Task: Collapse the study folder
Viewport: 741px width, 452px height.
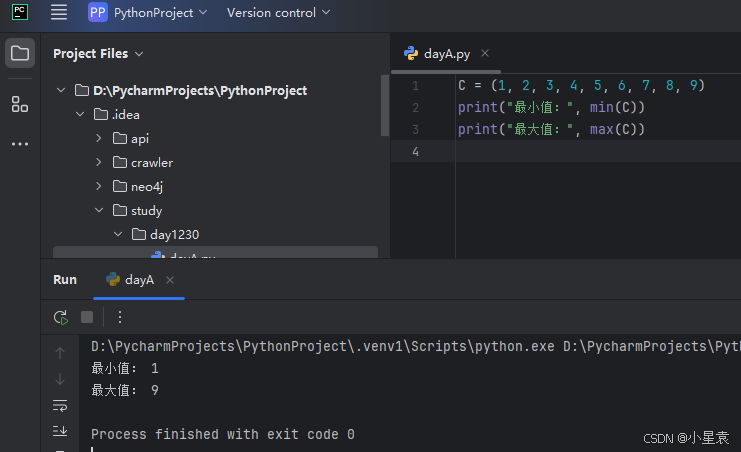Action: pos(98,210)
